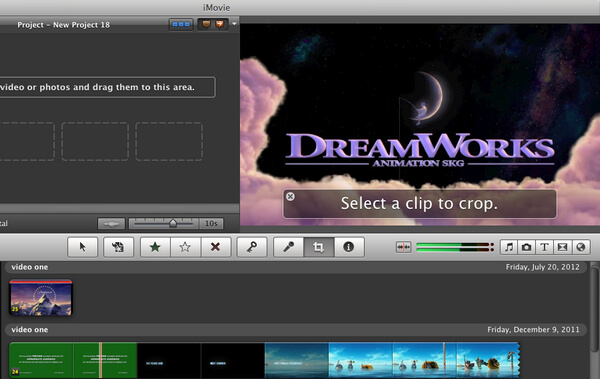Open the transitions browser

(562, 247)
